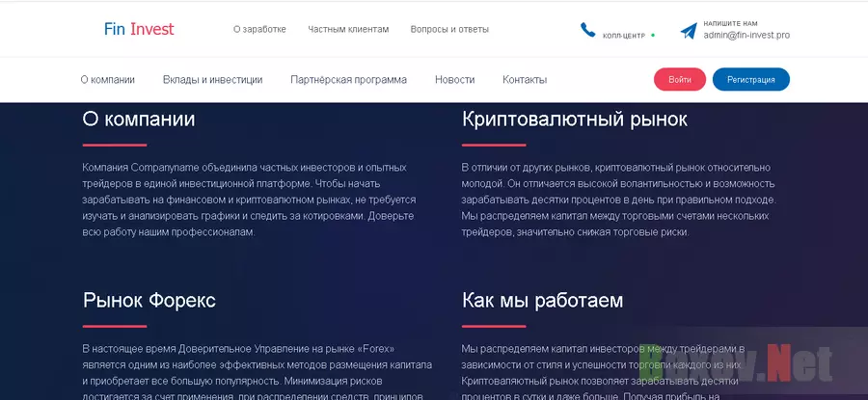The width and height of the screenshot is (868, 400).
Task: Open Партнёрская программа navigation item
Action: coord(349,80)
